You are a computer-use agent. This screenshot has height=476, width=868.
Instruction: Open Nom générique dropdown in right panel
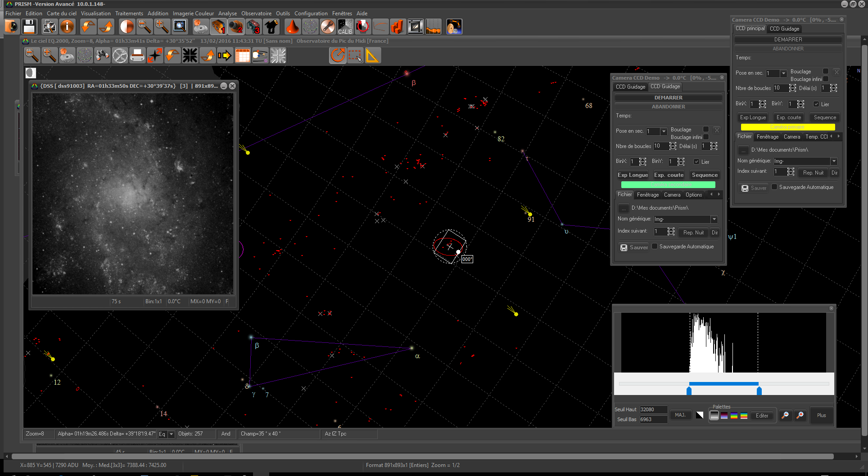tap(834, 161)
